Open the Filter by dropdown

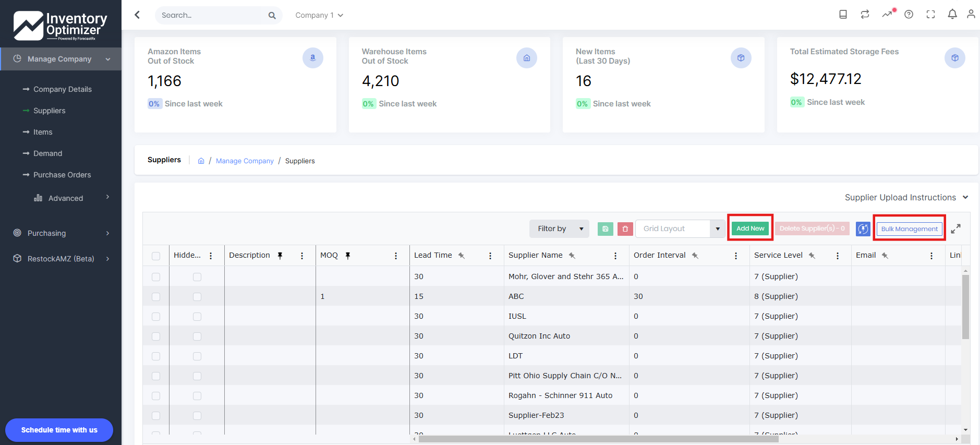pos(559,228)
